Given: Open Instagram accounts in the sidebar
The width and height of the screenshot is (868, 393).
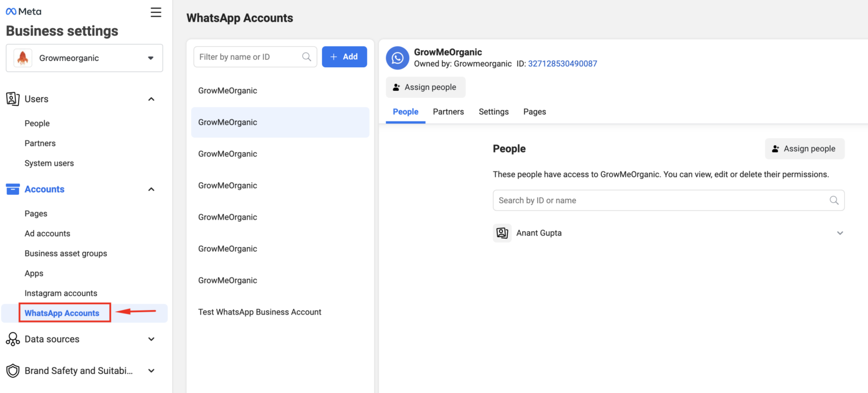Looking at the screenshot, I should [x=61, y=294].
